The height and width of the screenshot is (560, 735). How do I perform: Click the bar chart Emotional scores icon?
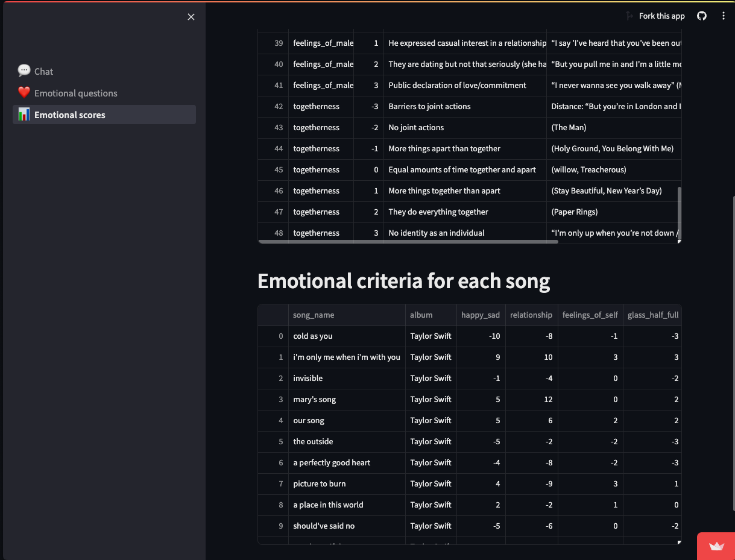pyautogui.click(x=24, y=115)
